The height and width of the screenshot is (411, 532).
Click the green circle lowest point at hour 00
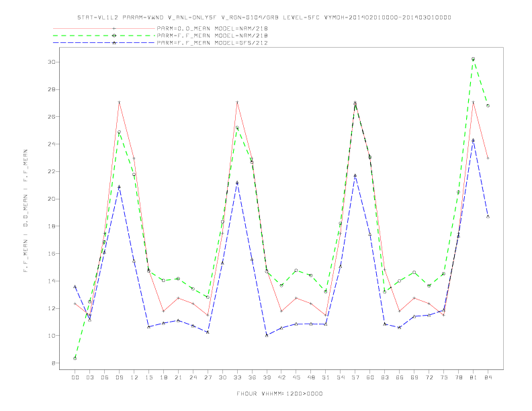(x=75, y=359)
